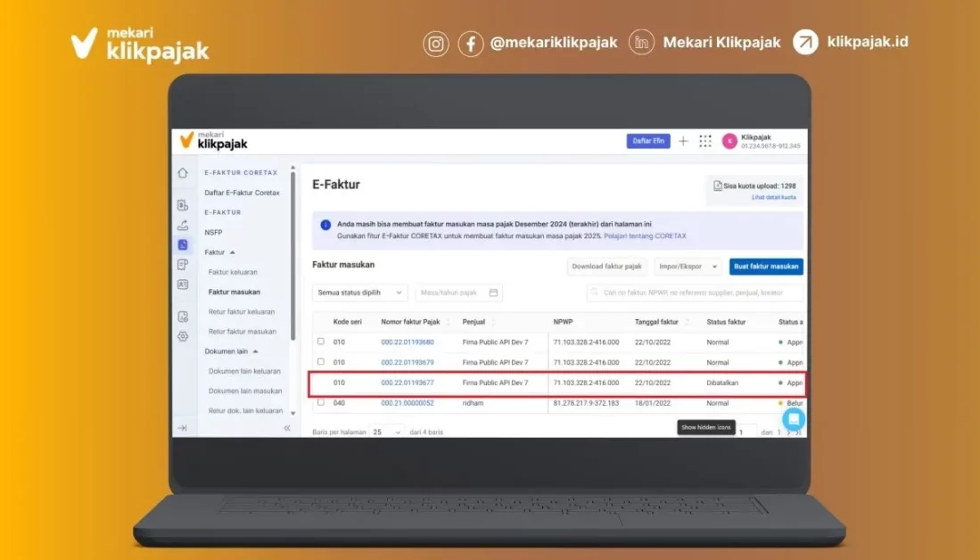Click the Tanggal faktur cell 18/01/2022
Image resolution: width=980 pixels, height=560 pixels.
[x=652, y=403]
